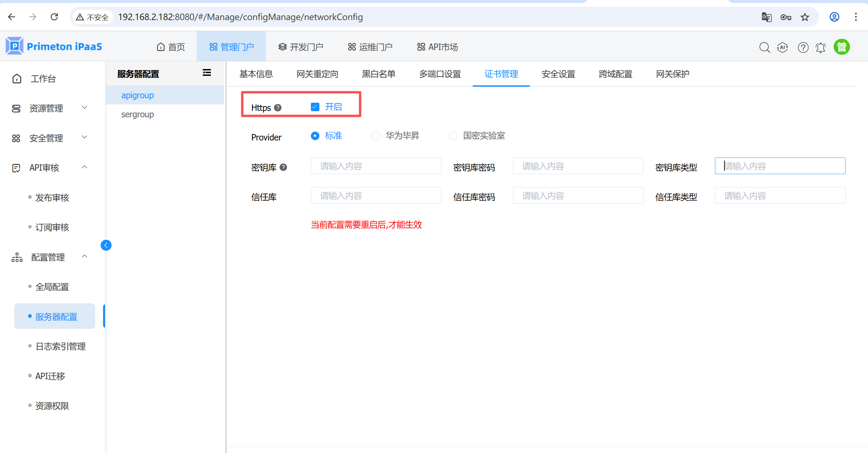Click the search magnifier icon in header
Screen dimensions: 868x453
pyautogui.click(x=764, y=47)
